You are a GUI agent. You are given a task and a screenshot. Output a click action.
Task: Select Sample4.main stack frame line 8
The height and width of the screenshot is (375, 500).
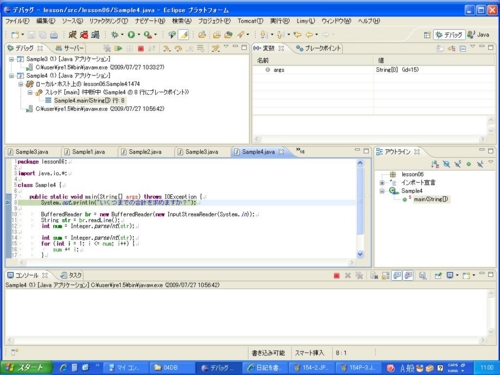(89, 101)
